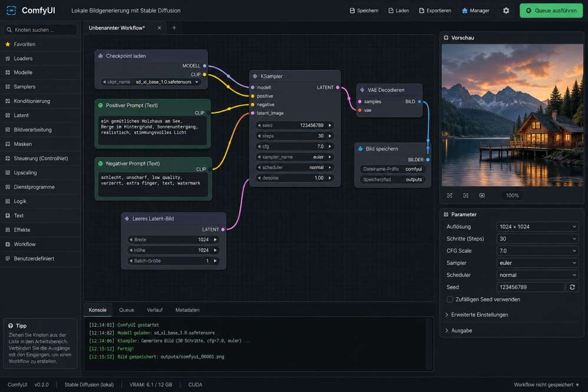Open the Workflow sidebar category
This screenshot has width=588, height=392.
click(x=41, y=244)
